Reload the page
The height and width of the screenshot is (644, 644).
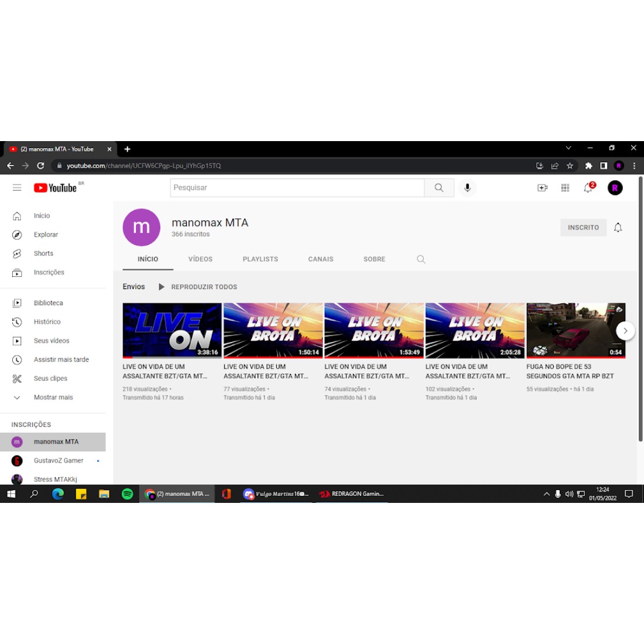[40, 166]
